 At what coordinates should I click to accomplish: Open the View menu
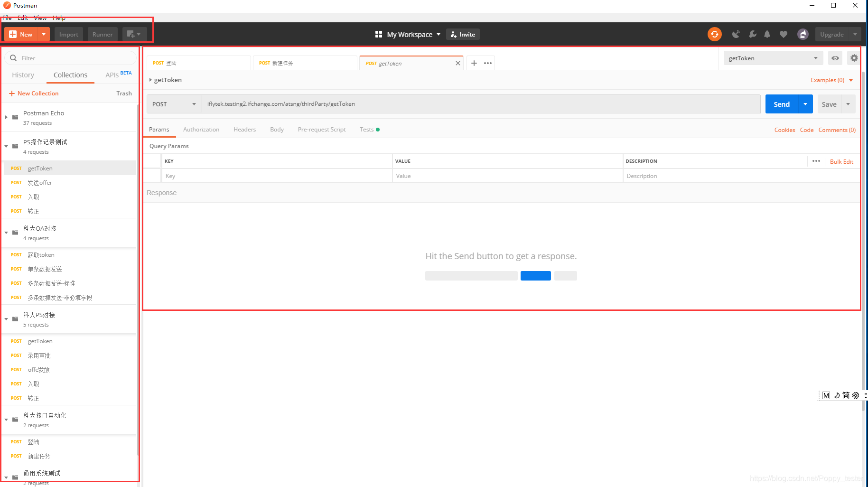tap(40, 18)
